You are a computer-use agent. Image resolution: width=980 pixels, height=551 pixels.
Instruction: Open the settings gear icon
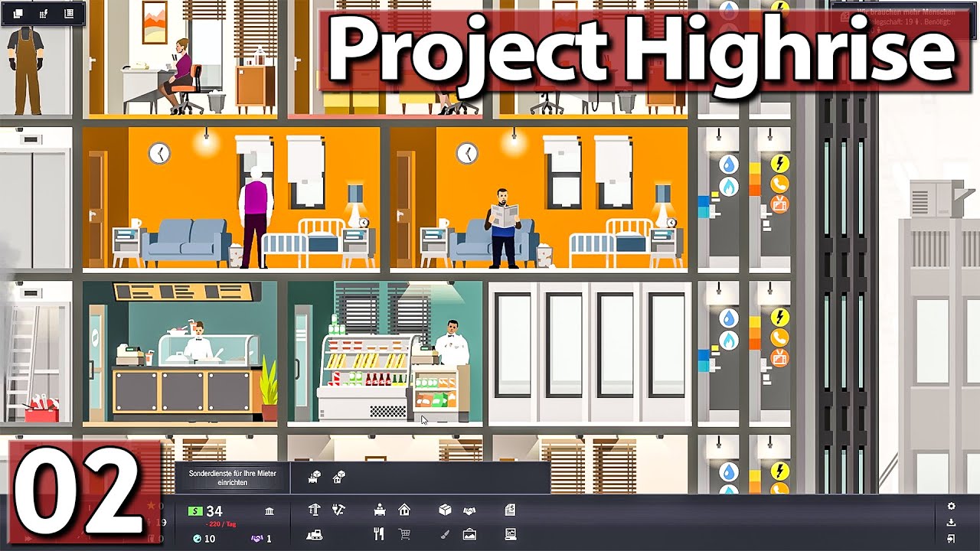click(951, 507)
